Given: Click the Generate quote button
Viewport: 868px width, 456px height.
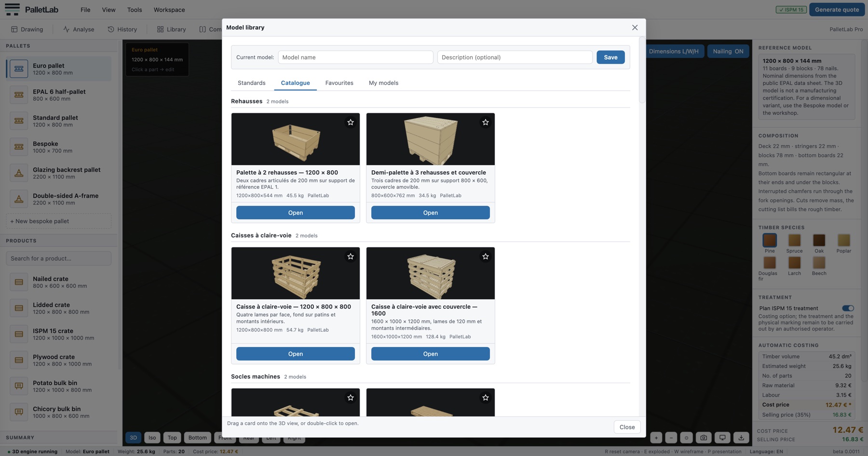Looking at the screenshot, I should point(837,10).
